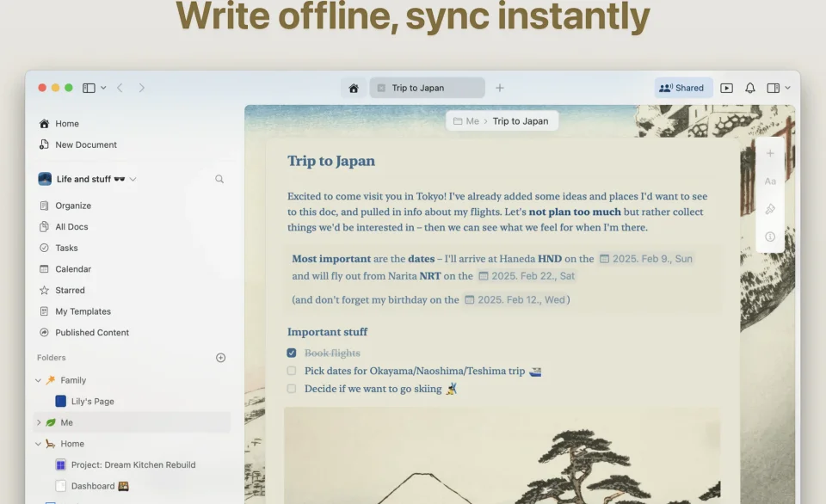Open right panel layout dropdown arrow
The image size is (826, 504).
click(787, 88)
